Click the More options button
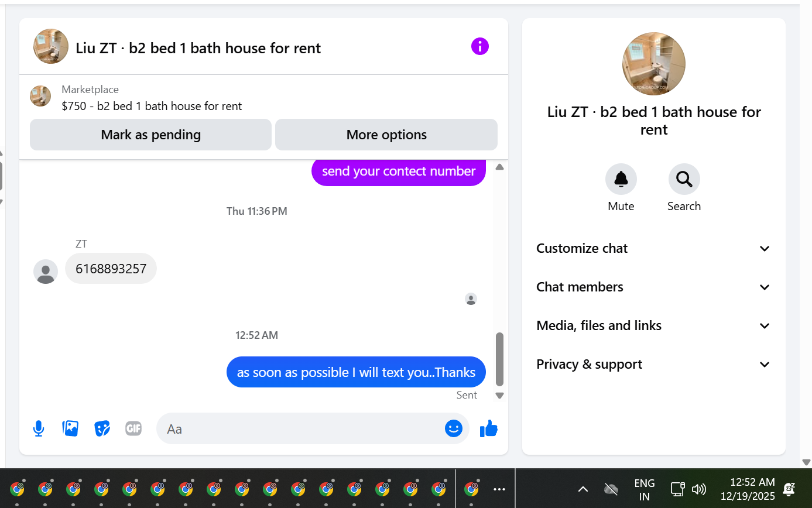This screenshot has height=508, width=812. pos(386,135)
